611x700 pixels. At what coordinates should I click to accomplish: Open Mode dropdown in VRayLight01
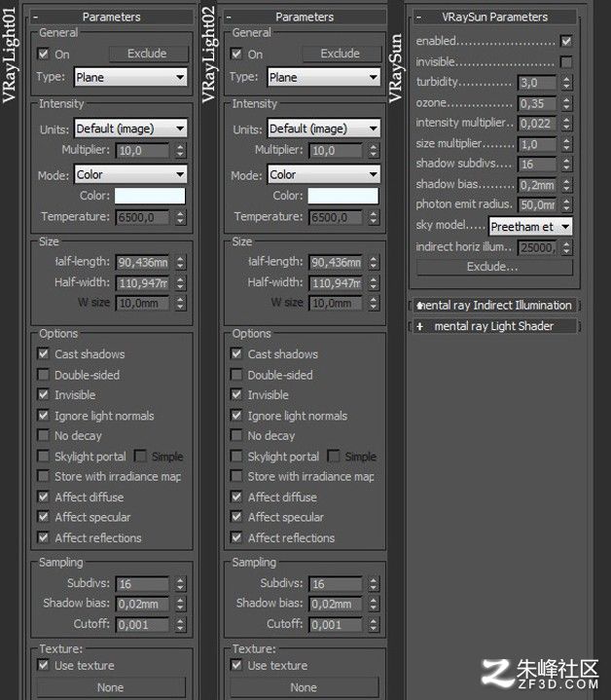[130, 174]
